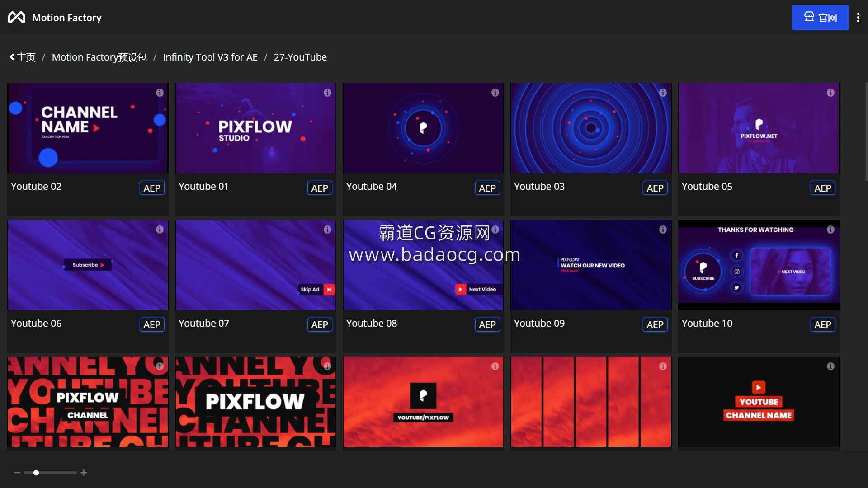Click AEP button for Youtube 07
Screen dimensions: 868x488
[320, 324]
